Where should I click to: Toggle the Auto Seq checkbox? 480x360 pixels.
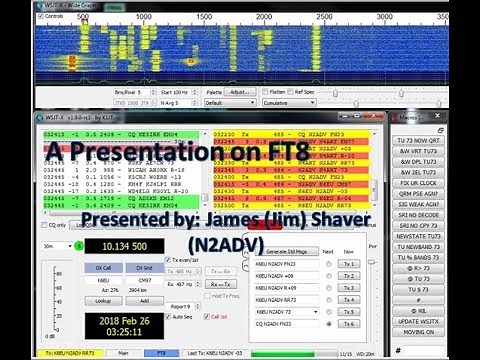point(168,316)
